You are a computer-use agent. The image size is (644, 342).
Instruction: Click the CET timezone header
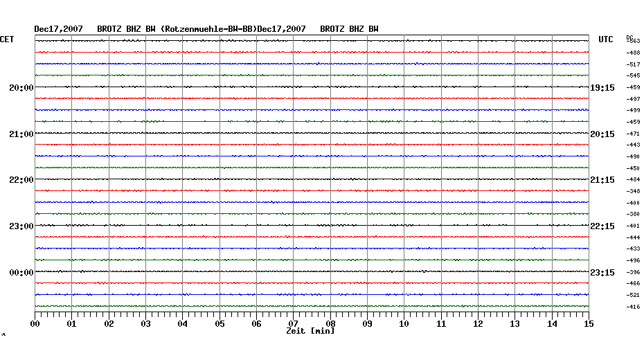(7, 39)
